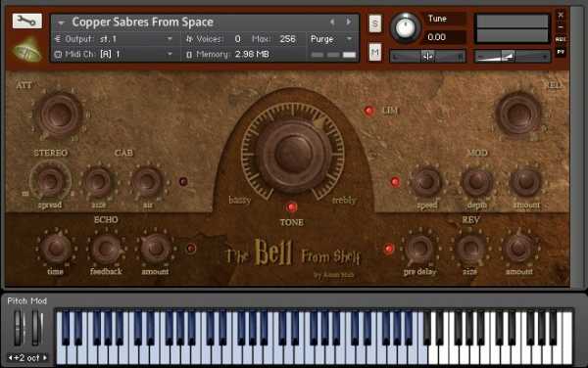Open the Purge dropdown menu
The width and height of the screenshot is (588, 368).
pos(331,39)
